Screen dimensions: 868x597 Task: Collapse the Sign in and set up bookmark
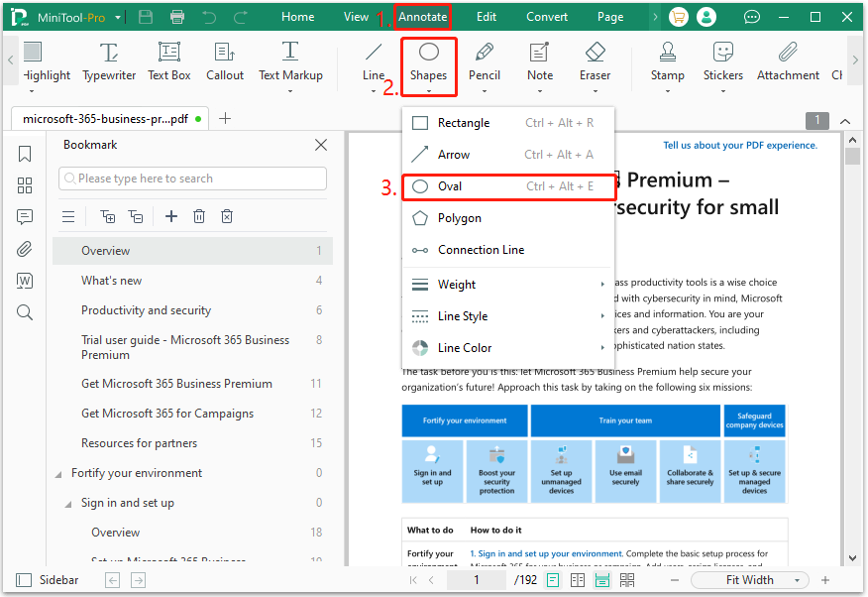(68, 504)
